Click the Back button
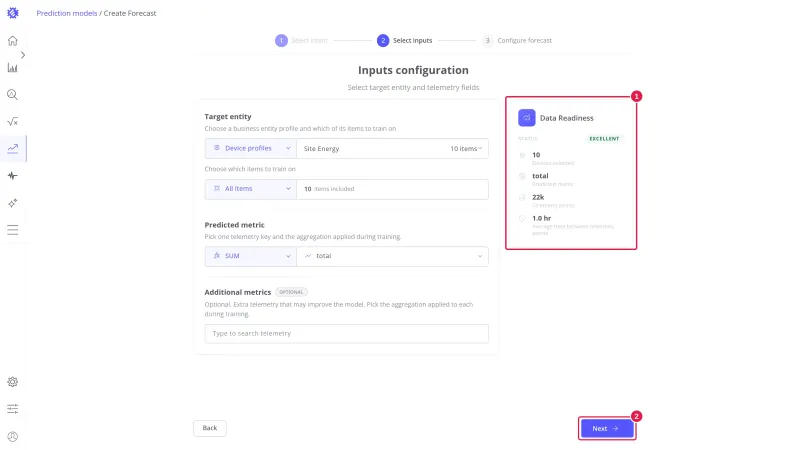 tap(210, 428)
